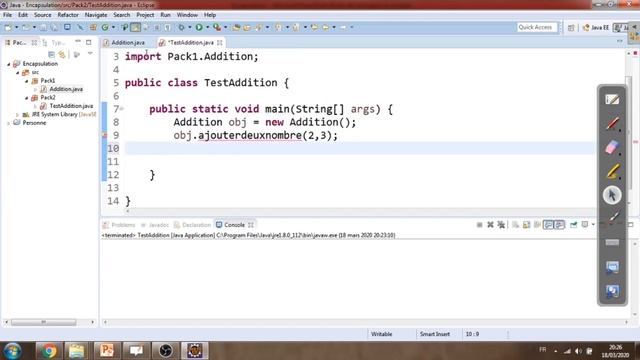Click the Java EE perspective button
The height and width of the screenshot is (360, 640).
[596, 27]
